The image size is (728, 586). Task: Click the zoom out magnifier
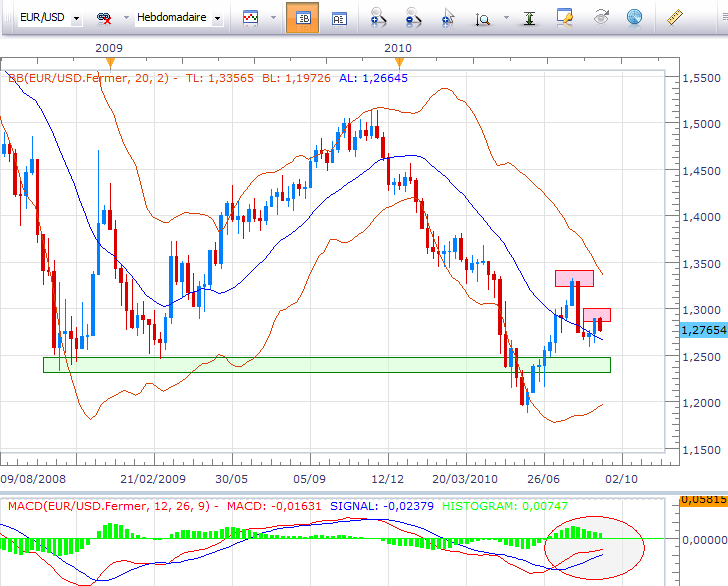[x=412, y=18]
